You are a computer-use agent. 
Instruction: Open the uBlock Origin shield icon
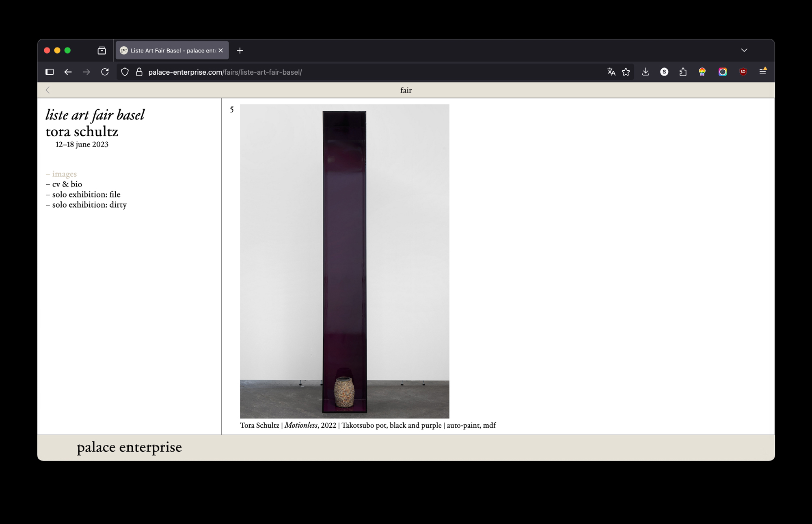point(743,72)
